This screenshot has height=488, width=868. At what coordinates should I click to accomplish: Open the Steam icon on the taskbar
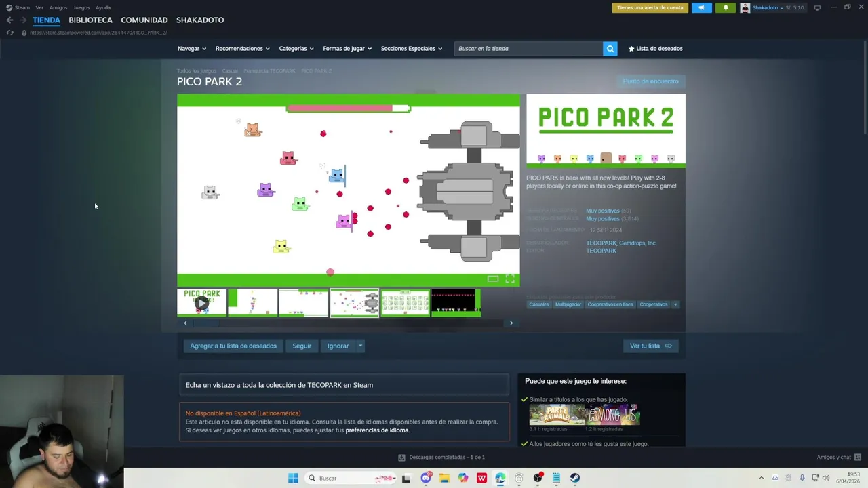575,478
